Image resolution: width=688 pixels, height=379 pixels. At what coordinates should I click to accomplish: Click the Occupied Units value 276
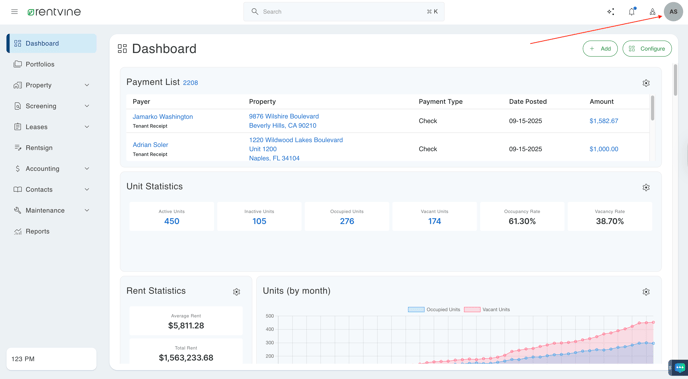[x=347, y=221]
